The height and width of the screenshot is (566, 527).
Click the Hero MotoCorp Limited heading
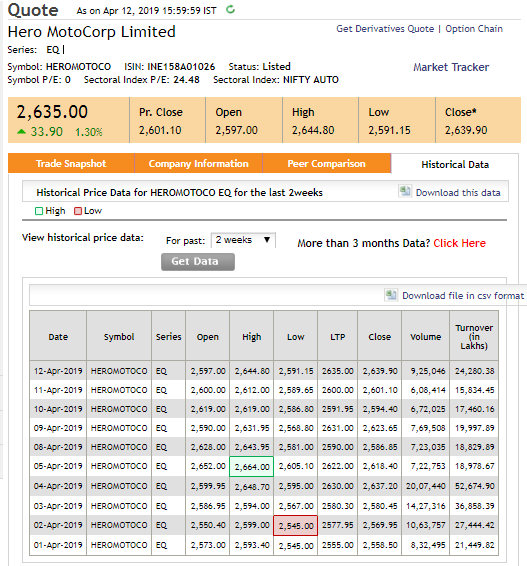click(92, 32)
